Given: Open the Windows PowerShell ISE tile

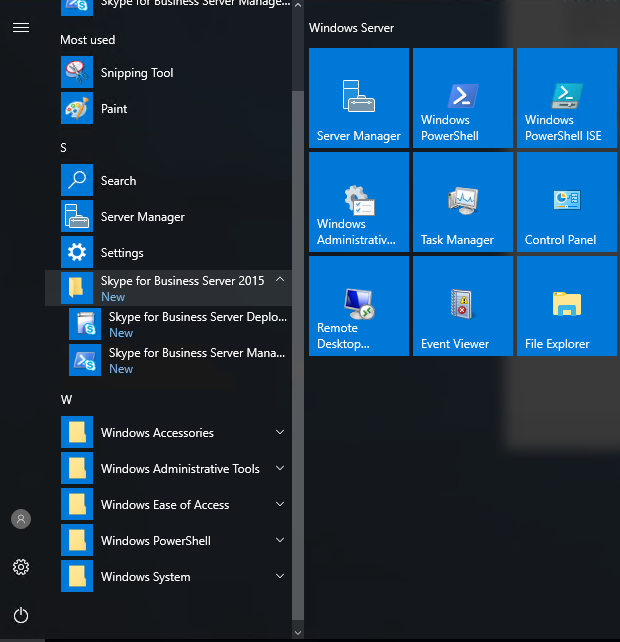Looking at the screenshot, I should [567, 98].
